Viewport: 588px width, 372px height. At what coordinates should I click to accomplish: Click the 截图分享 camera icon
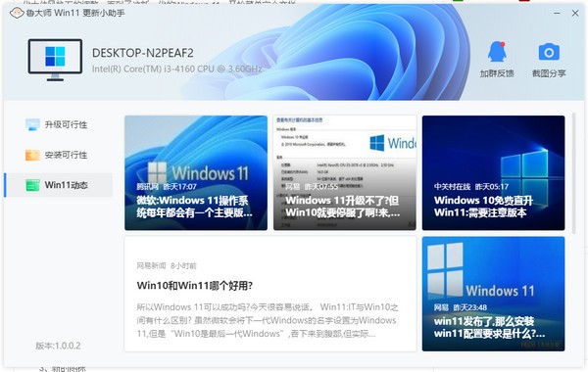(x=549, y=52)
